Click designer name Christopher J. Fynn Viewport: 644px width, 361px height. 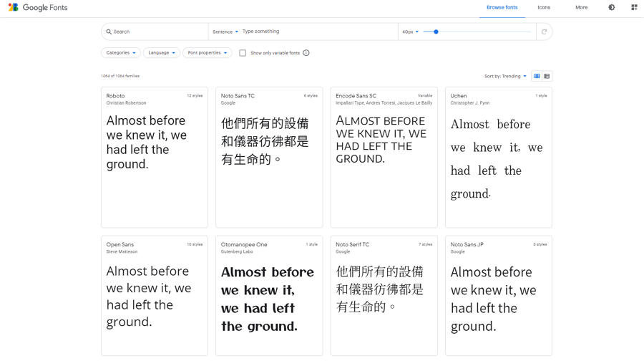(470, 103)
